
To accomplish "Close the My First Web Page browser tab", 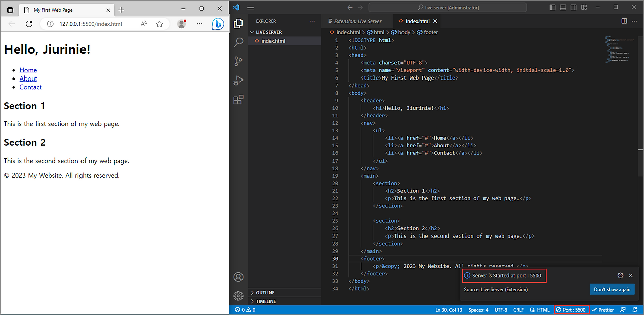I will [x=109, y=10].
